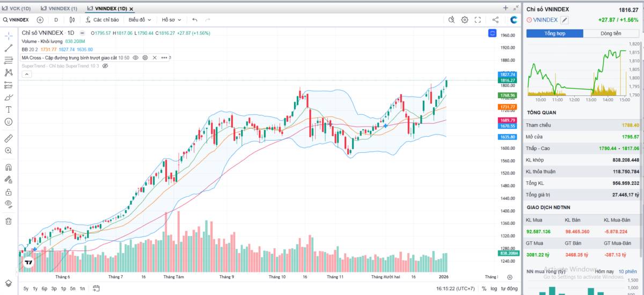Redo the chart action
This screenshot has width=644, height=295.
coord(208,20)
